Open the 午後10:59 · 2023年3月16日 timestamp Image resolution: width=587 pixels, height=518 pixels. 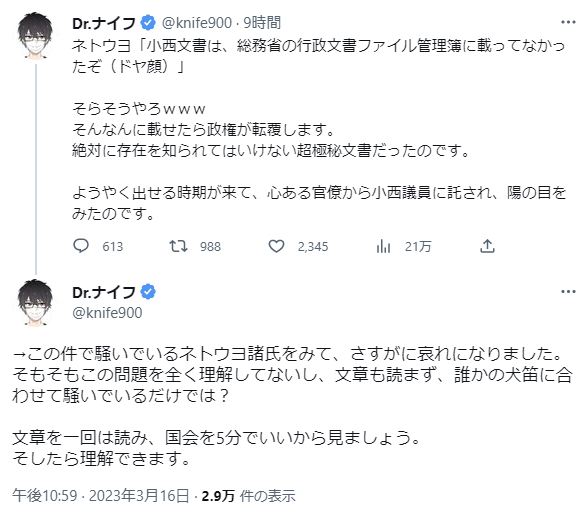point(101,496)
